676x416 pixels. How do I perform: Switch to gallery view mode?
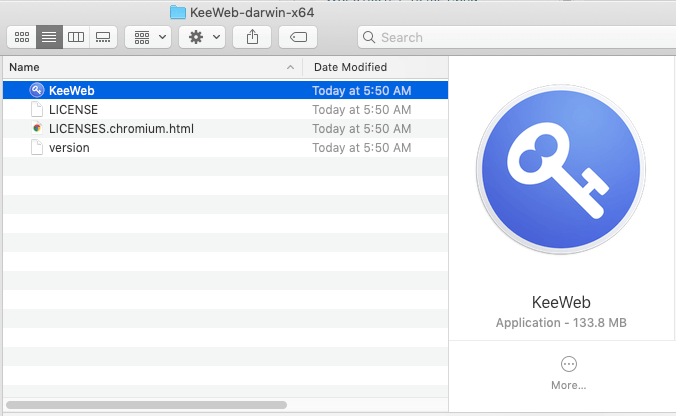(102, 37)
